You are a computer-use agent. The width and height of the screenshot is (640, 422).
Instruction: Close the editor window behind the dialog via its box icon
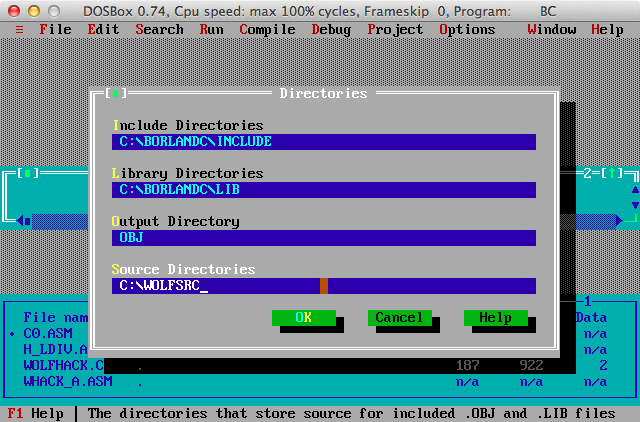coord(27,173)
